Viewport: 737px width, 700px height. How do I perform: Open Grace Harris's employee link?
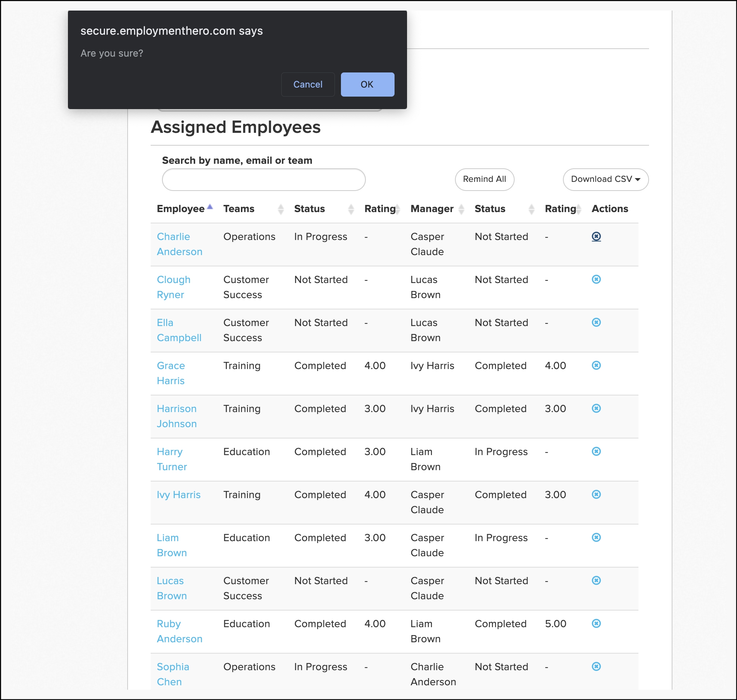pos(171,373)
